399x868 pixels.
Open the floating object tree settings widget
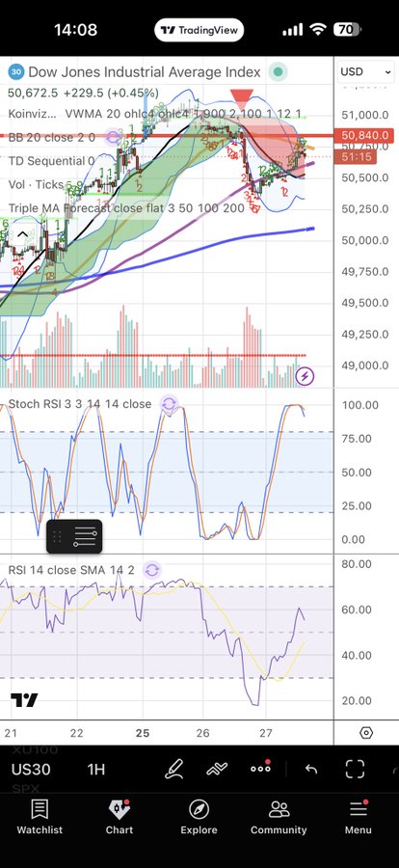pos(74,536)
